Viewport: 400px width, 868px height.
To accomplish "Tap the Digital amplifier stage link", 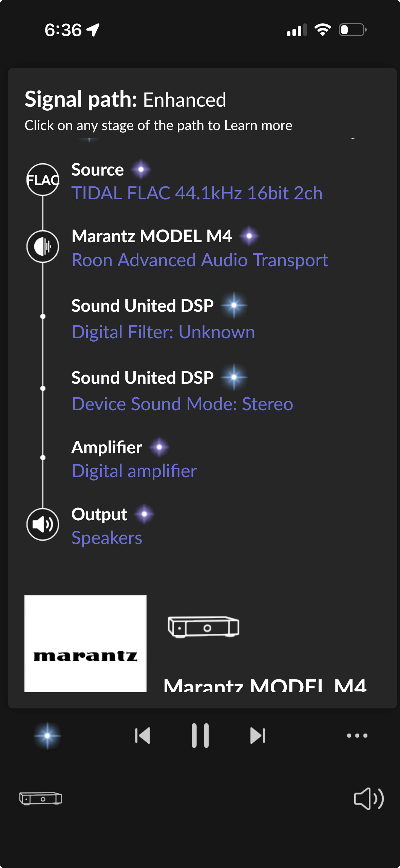I will coord(134,471).
